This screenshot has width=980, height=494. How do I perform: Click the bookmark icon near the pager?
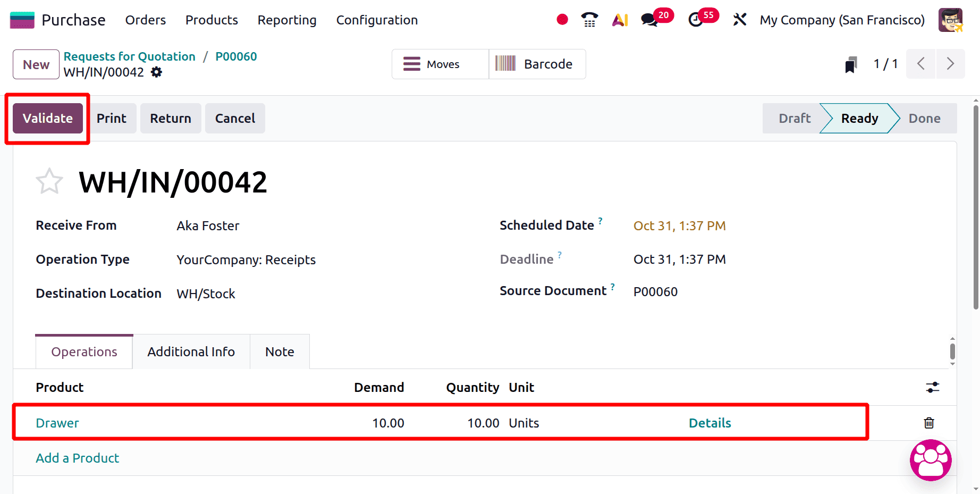click(x=851, y=64)
